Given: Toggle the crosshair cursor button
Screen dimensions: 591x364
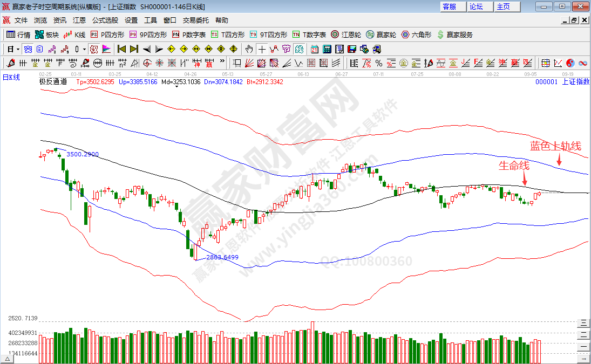Looking at the screenshot, I should [x=262, y=49].
